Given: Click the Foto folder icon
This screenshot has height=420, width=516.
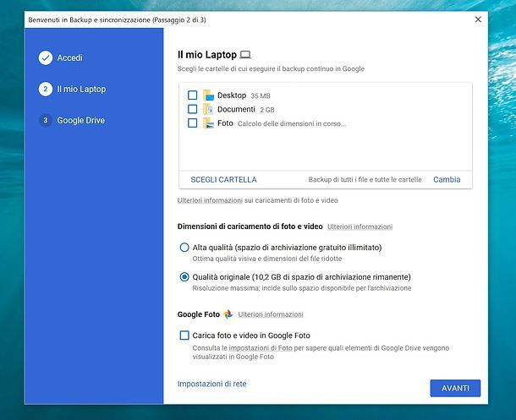Looking at the screenshot, I should [208, 123].
